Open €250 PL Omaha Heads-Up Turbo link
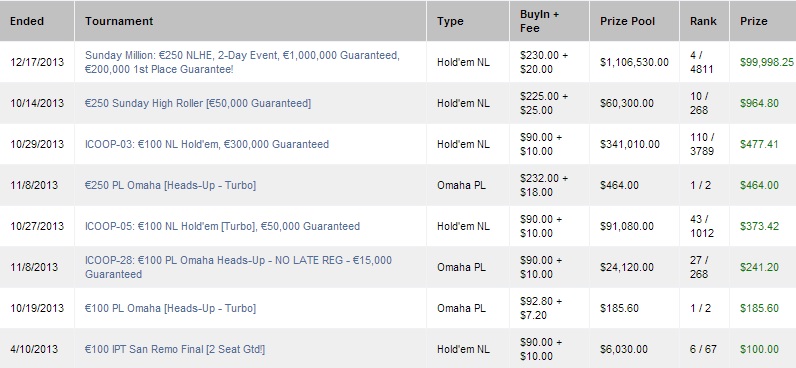 (x=170, y=185)
